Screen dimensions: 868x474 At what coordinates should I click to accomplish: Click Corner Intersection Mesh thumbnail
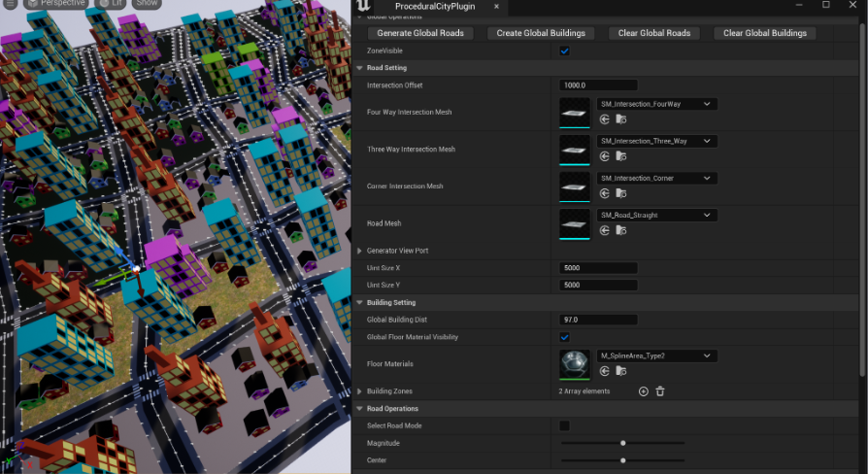(575, 186)
